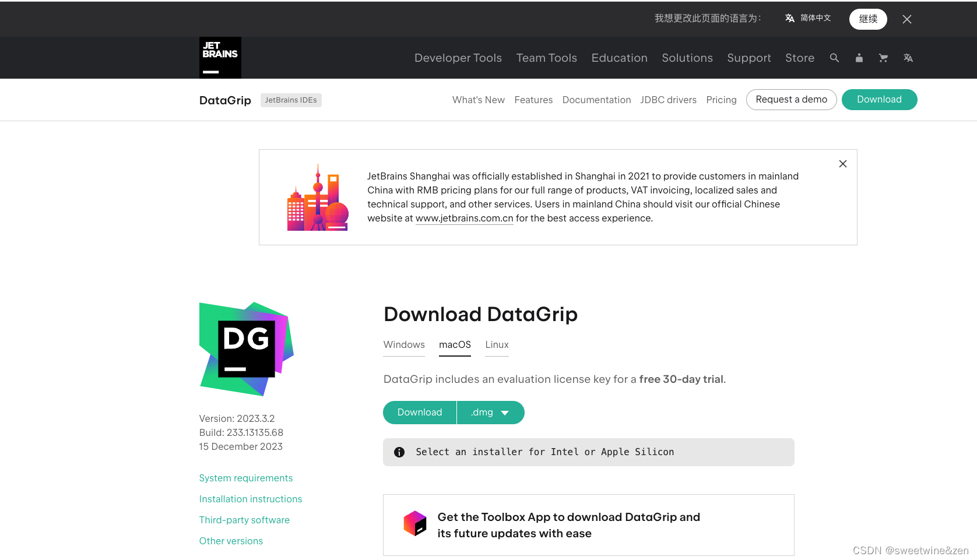This screenshot has height=560, width=977.
Task: Open the Pricing page
Action: click(722, 100)
